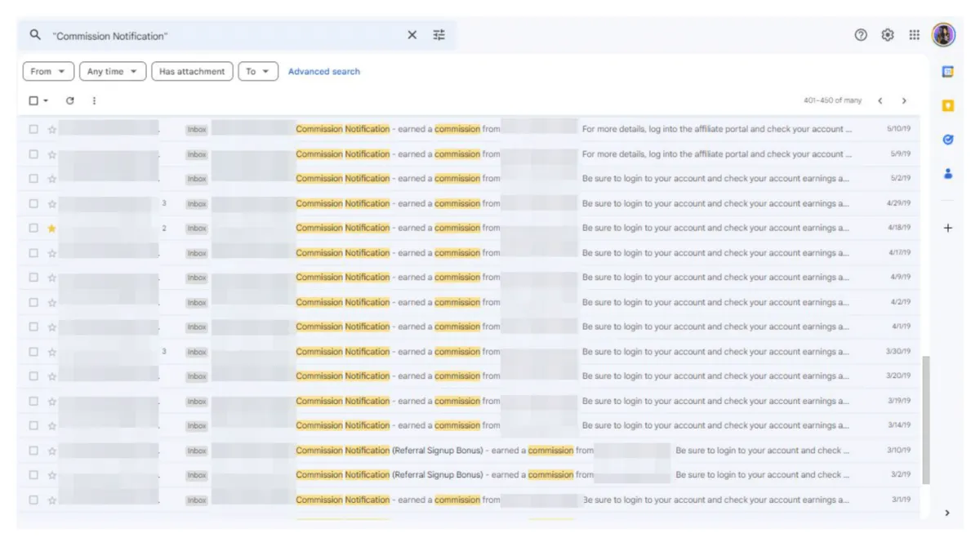Select the 5/2/19 email checkbox

[x=33, y=178]
